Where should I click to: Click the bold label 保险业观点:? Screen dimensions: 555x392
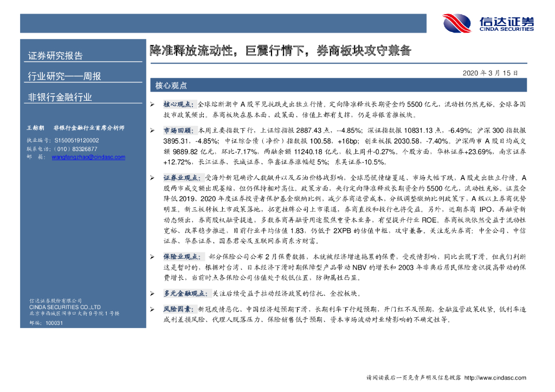coord(182,257)
